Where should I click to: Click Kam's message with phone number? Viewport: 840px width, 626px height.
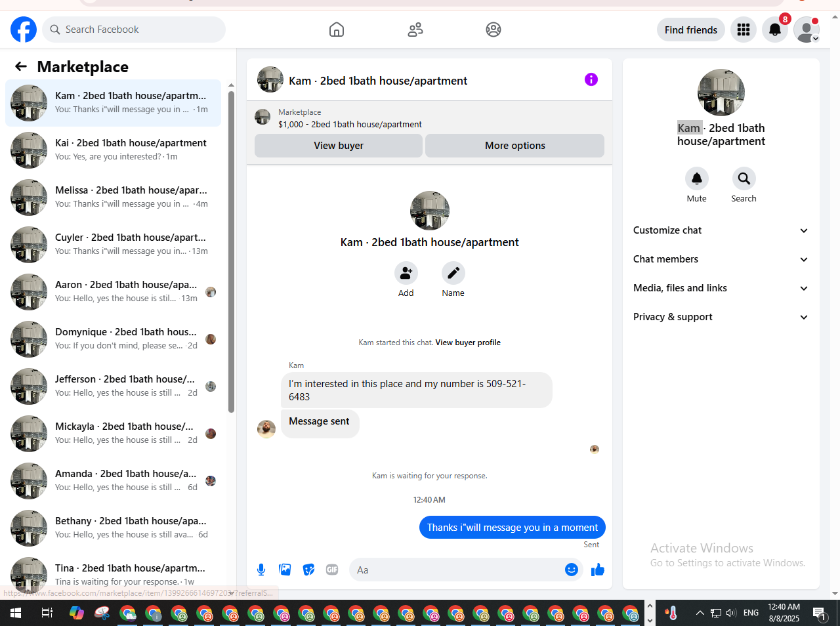click(x=417, y=390)
